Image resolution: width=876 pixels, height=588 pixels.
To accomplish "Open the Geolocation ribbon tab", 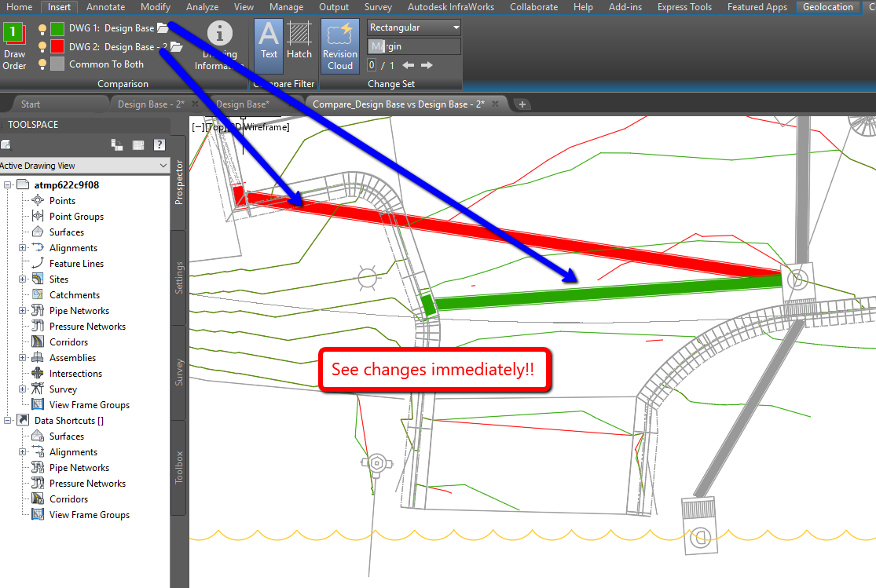I will 828,7.
